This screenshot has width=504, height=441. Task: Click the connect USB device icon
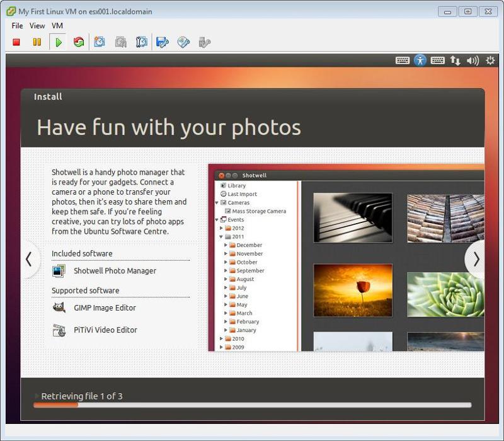[204, 42]
